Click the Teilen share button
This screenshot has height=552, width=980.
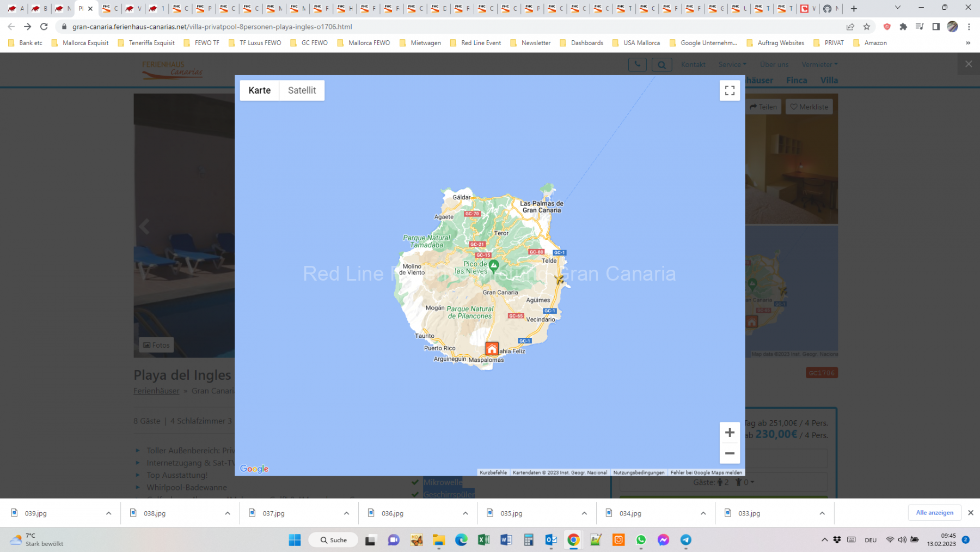coord(763,107)
